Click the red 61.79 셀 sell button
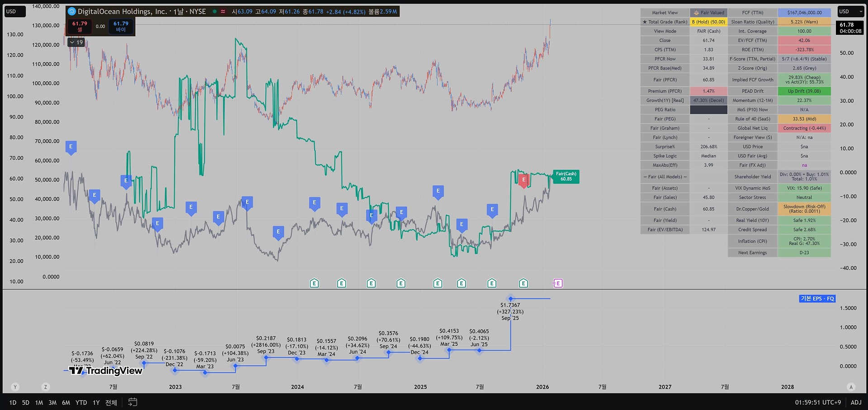 point(80,26)
